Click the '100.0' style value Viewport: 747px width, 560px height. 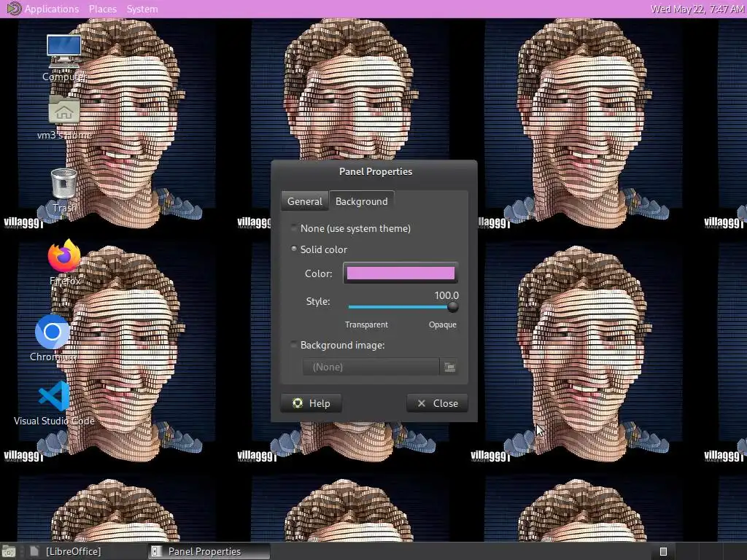446,295
